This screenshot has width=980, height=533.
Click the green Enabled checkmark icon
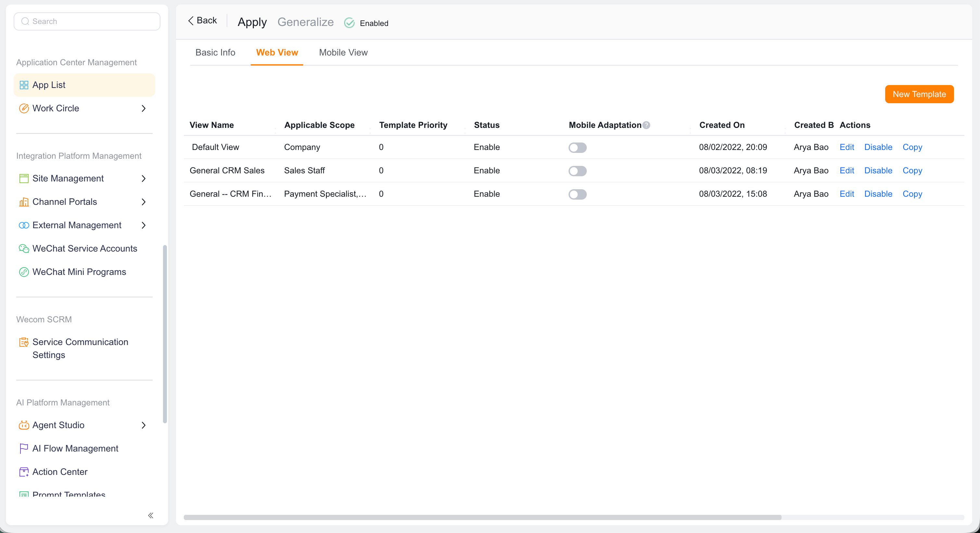click(x=349, y=23)
